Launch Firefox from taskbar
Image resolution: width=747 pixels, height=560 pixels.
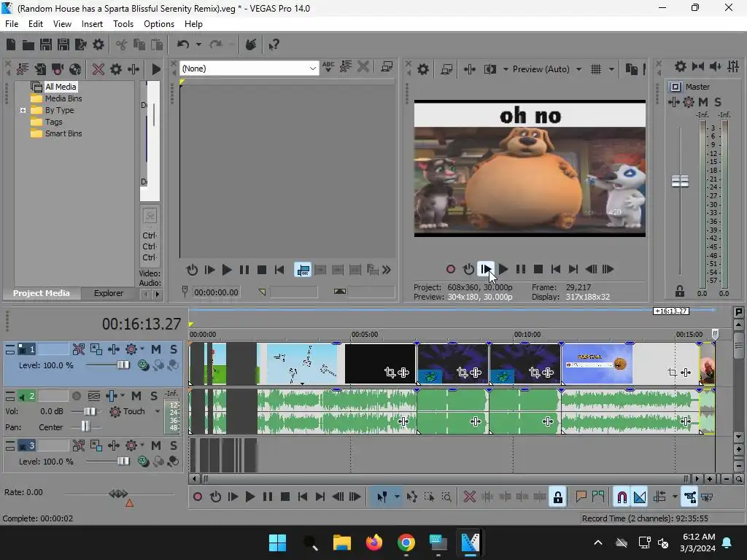374,542
